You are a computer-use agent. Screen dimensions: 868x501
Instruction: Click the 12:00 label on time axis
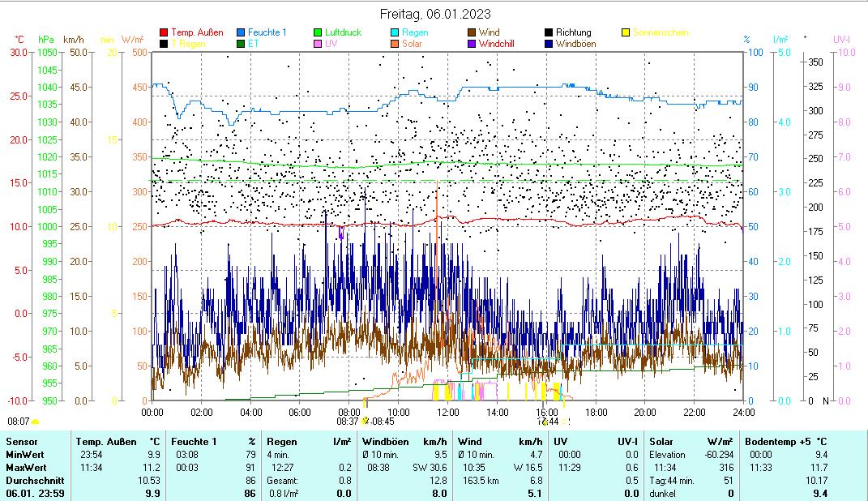pyautogui.click(x=447, y=412)
